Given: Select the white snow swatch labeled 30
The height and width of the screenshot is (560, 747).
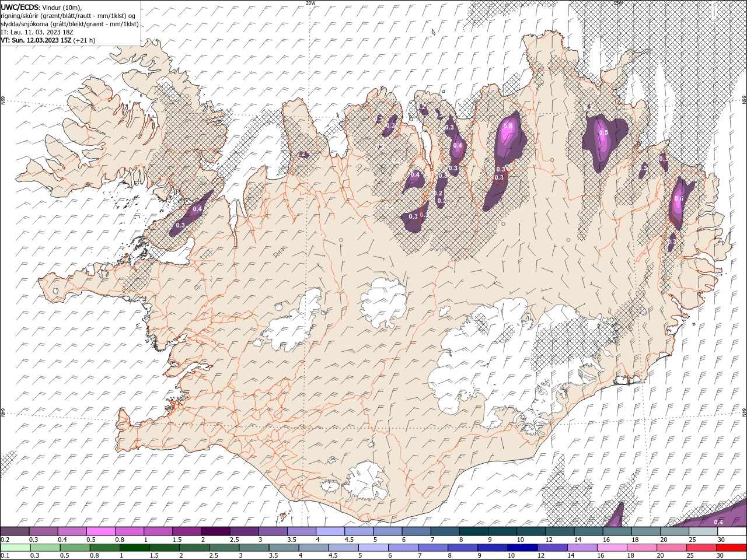Looking at the screenshot, I should (732, 531).
